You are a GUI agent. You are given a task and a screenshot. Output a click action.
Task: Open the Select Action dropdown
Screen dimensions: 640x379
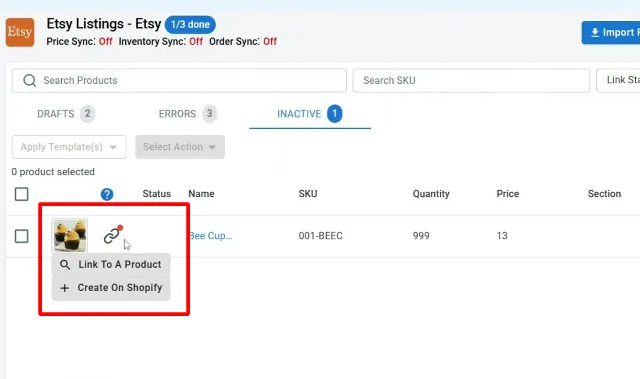click(180, 147)
